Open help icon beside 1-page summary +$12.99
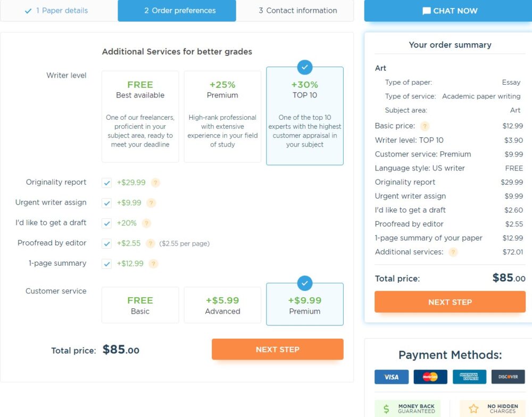Image resolution: width=532 pixels, height=417 pixels. 153,264
